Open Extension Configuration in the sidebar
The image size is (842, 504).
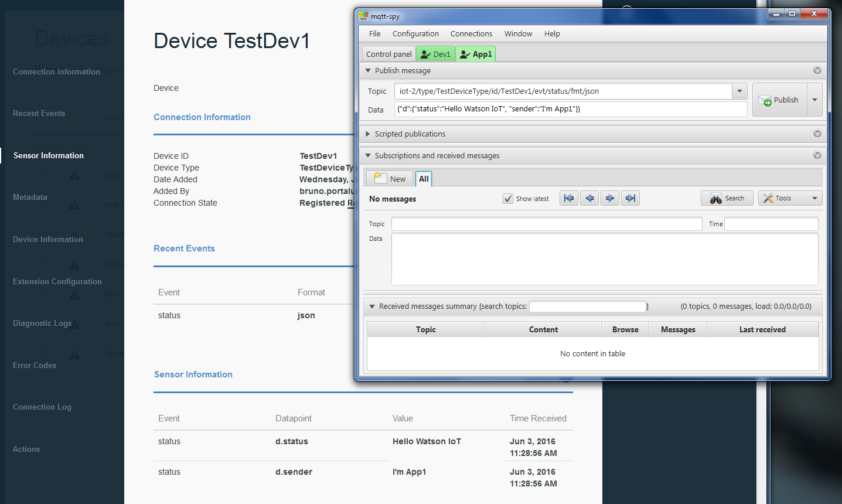click(x=57, y=281)
